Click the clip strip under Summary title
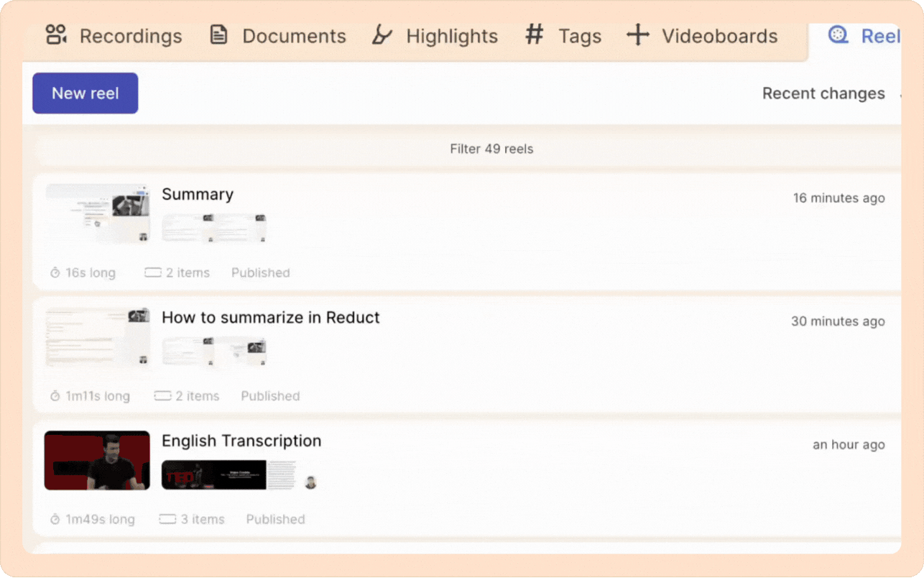 click(x=214, y=228)
